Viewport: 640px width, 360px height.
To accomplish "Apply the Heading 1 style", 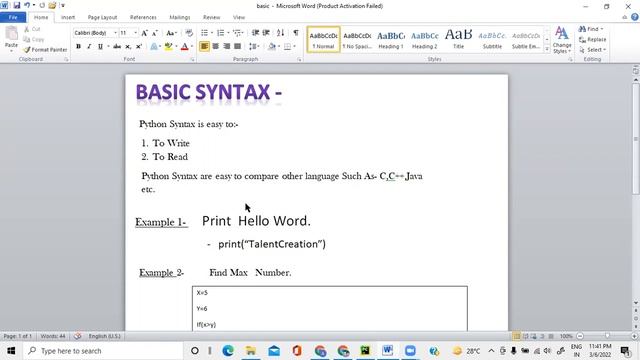I will (x=391, y=40).
